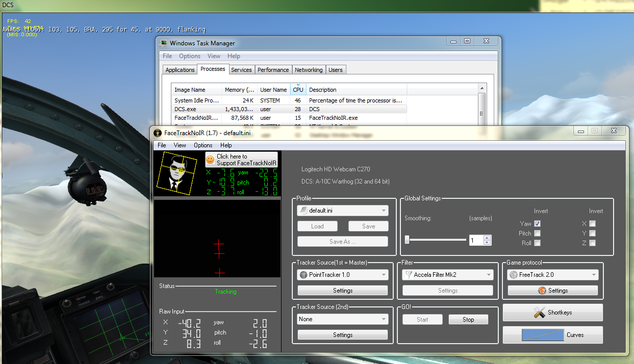Image resolution: width=634 pixels, height=364 pixels.
Task: Click Settings under Game protocol
Action: pos(552,291)
